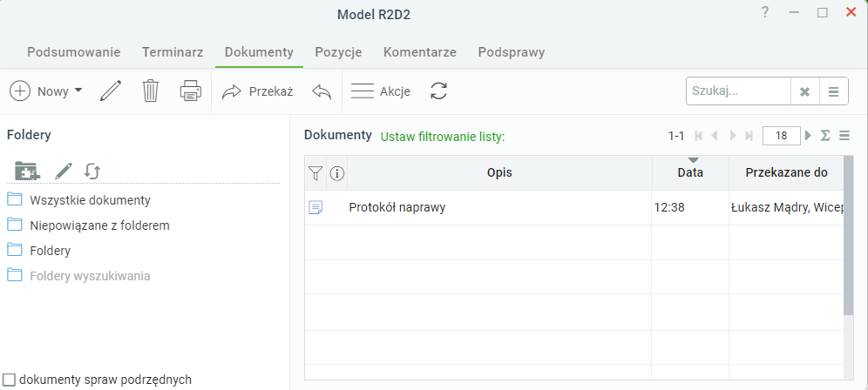Click the edit folder pencil icon
The image size is (868, 390).
pyautogui.click(x=64, y=171)
